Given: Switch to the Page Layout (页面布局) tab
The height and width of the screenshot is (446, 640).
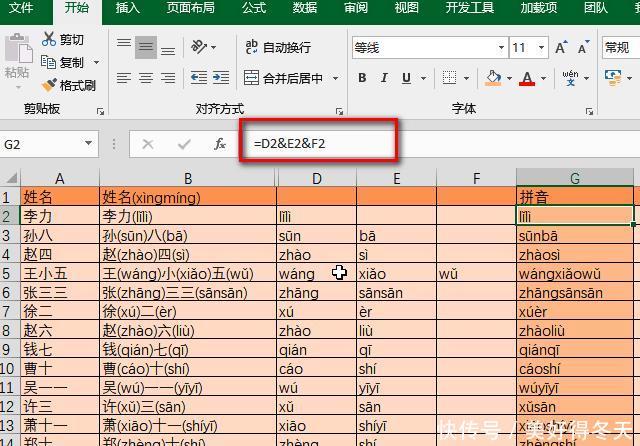Looking at the screenshot, I should (190, 7).
